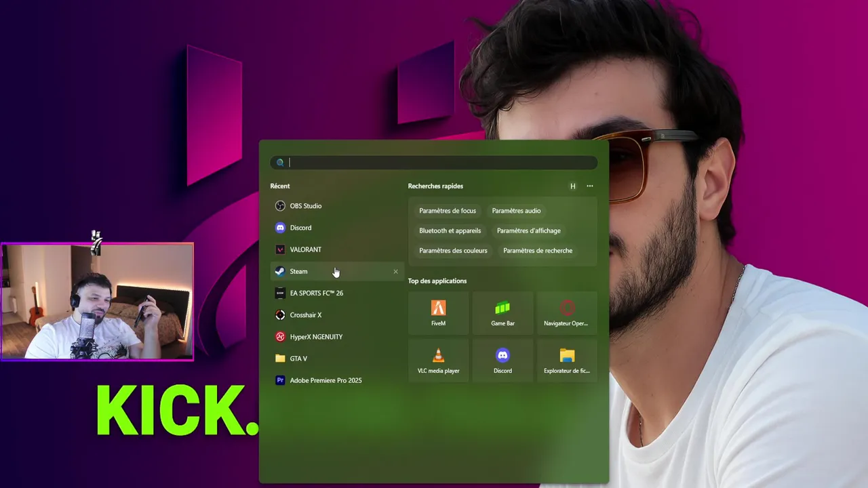The width and height of the screenshot is (868, 488).
Task: Click the webcam overlay thumbnail
Action: [97, 301]
